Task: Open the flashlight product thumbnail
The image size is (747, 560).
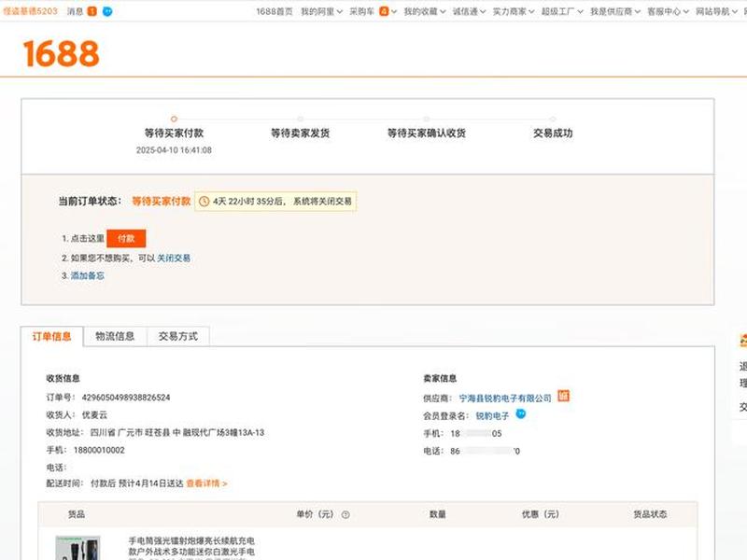Action: [x=78, y=548]
